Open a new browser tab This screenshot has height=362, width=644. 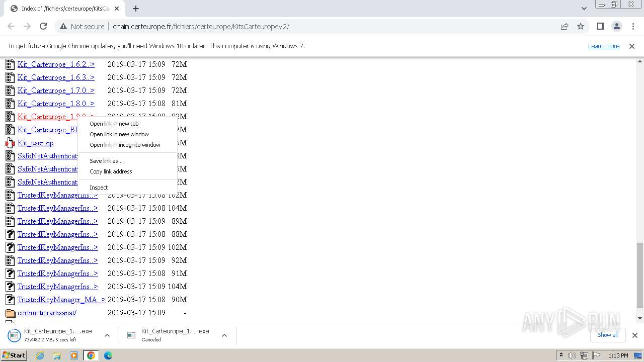point(136,9)
